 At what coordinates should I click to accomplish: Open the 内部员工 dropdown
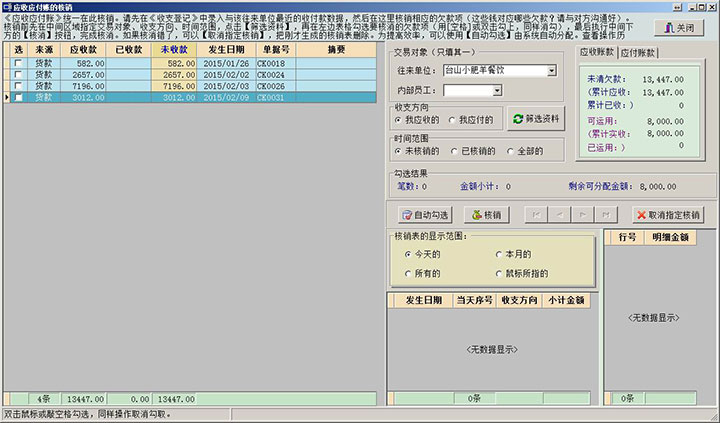click(497, 90)
